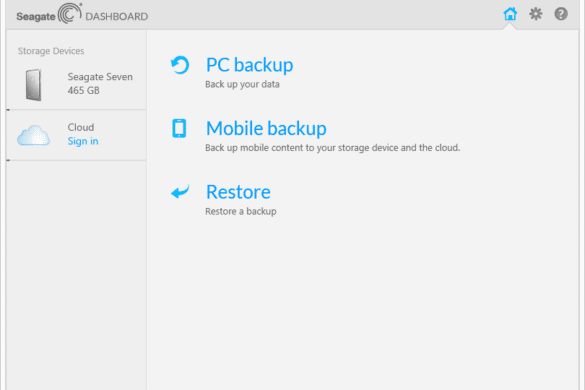
Task: Go to the Home screen icon
Action: pyautogui.click(x=510, y=14)
